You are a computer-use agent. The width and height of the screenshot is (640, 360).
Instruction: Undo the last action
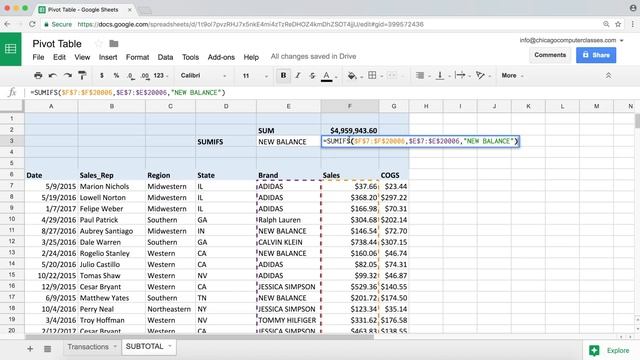[x=53, y=76]
